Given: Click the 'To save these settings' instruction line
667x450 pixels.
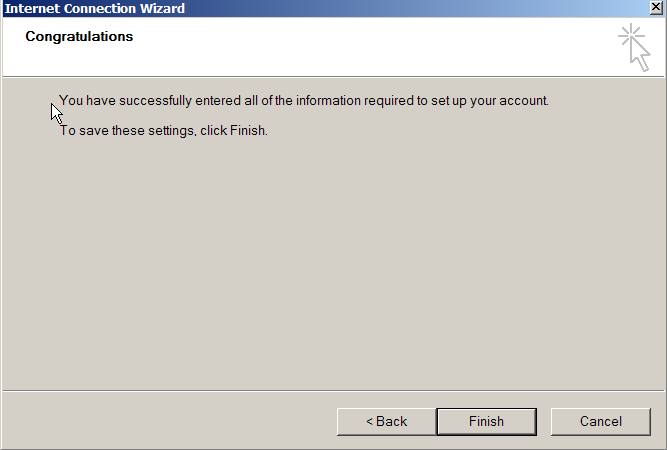Looking at the screenshot, I should [163, 131].
